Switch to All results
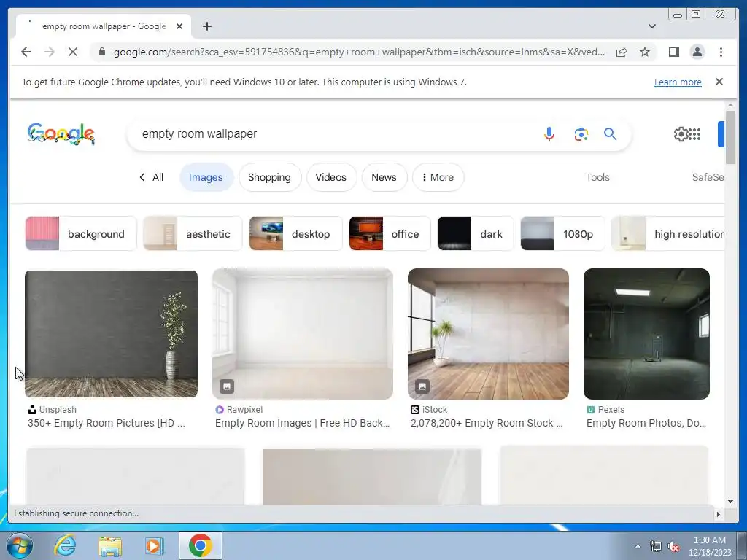 (152, 177)
